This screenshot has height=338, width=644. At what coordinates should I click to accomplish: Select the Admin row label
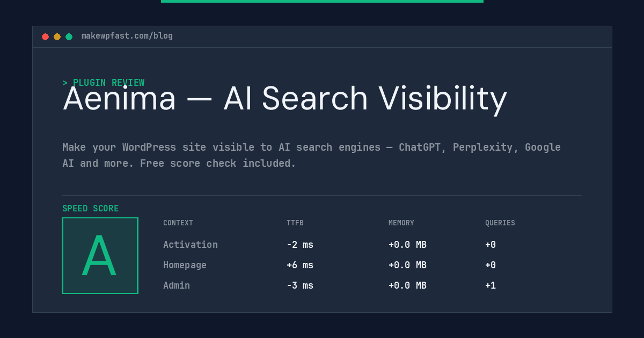coord(177,285)
